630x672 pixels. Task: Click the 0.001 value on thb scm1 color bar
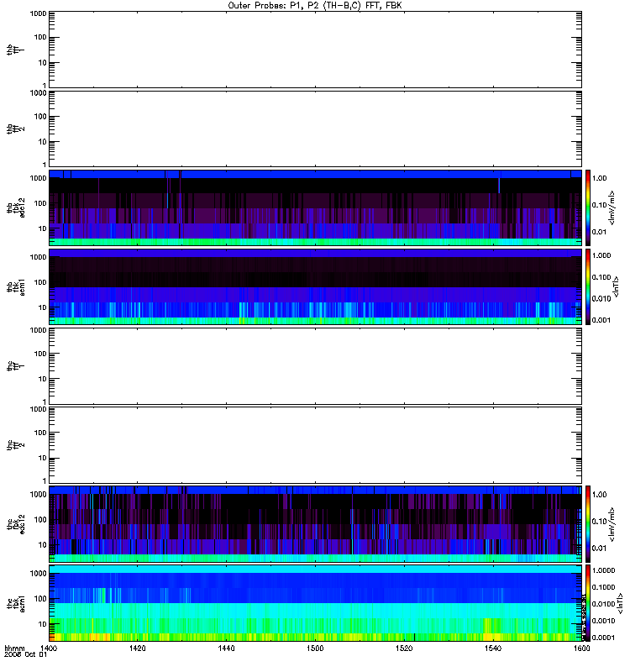[x=601, y=320]
